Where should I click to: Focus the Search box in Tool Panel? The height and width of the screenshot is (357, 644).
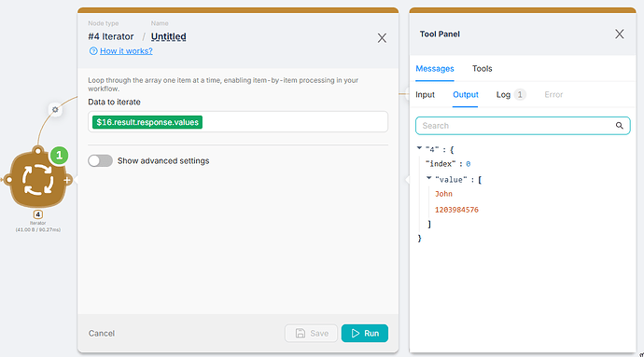tap(523, 126)
